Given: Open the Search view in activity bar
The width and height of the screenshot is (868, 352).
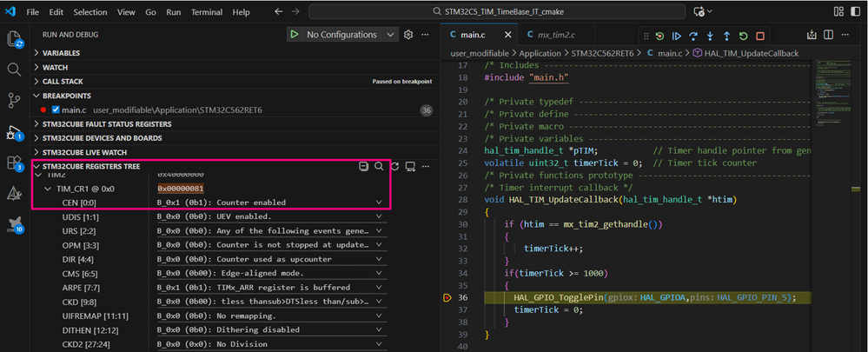Looking at the screenshot, I should [14, 70].
